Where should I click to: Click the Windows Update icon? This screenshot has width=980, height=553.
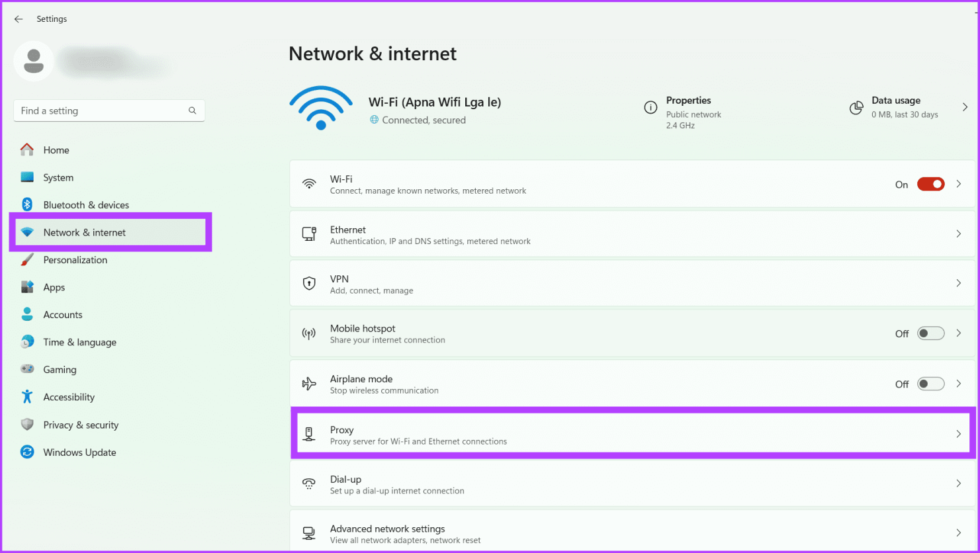27,452
